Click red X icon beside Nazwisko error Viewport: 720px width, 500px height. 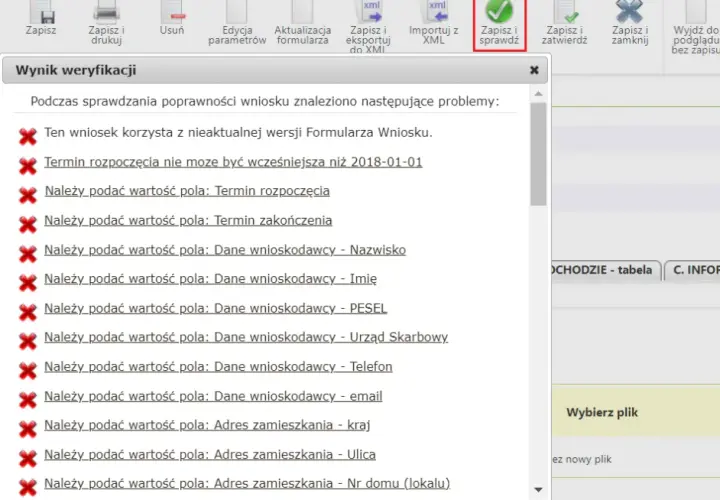pyautogui.click(x=28, y=254)
